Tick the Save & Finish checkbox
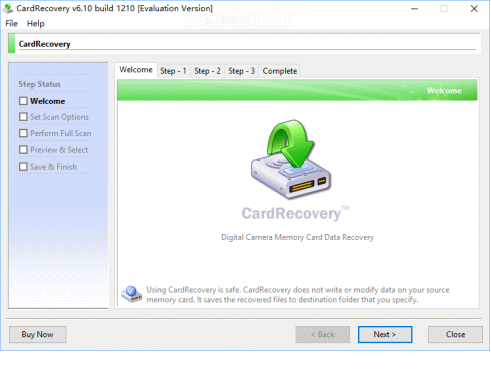The image size is (491, 375). point(23,167)
